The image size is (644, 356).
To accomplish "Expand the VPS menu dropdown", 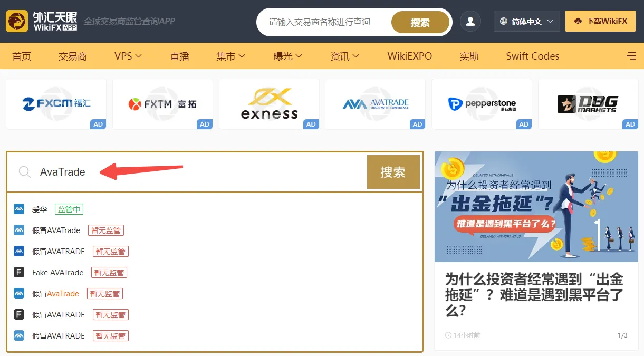I will [x=128, y=56].
